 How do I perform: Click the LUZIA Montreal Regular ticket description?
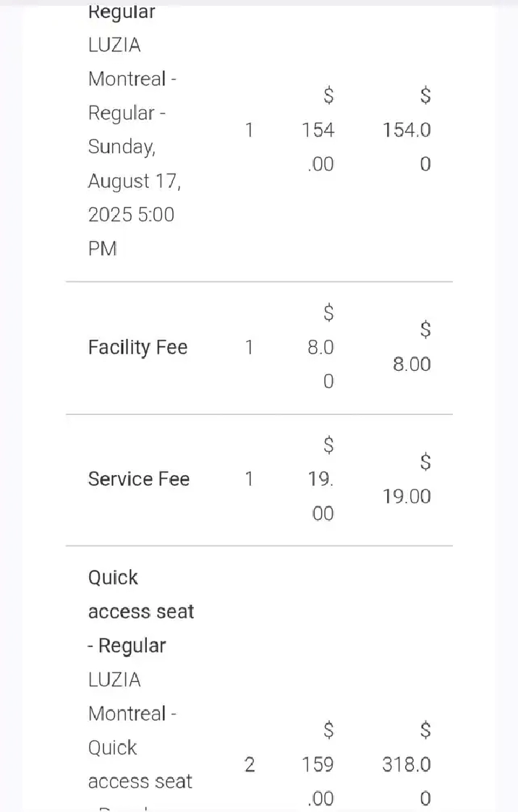click(135, 147)
